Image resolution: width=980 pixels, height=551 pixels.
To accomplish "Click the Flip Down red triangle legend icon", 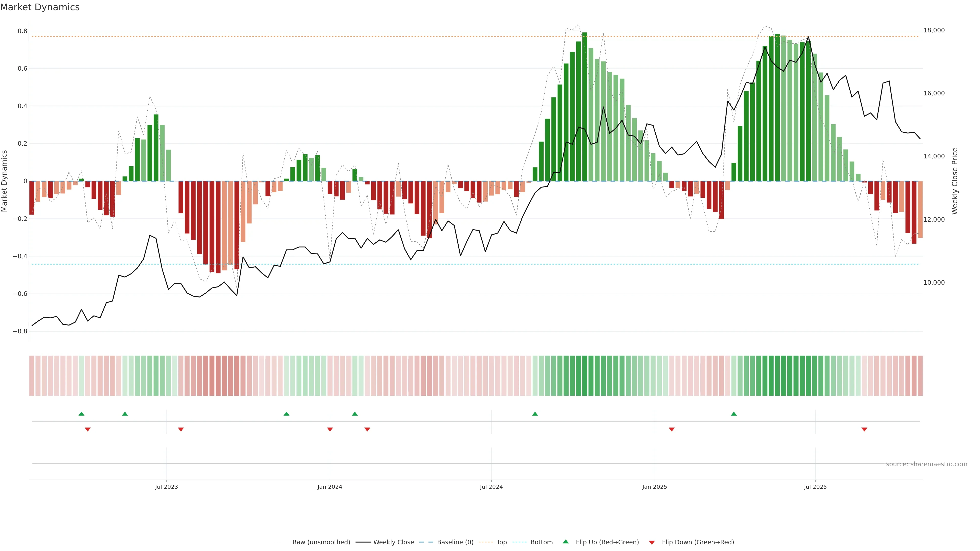I will click(652, 542).
